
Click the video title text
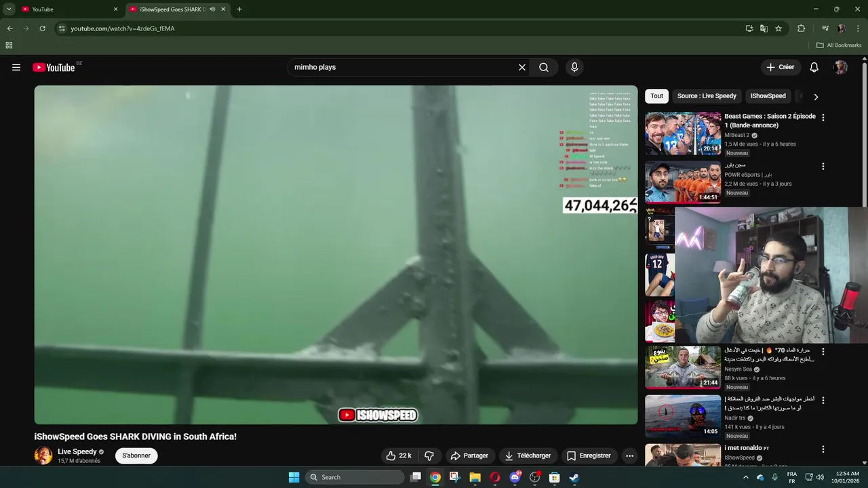pyautogui.click(x=136, y=436)
